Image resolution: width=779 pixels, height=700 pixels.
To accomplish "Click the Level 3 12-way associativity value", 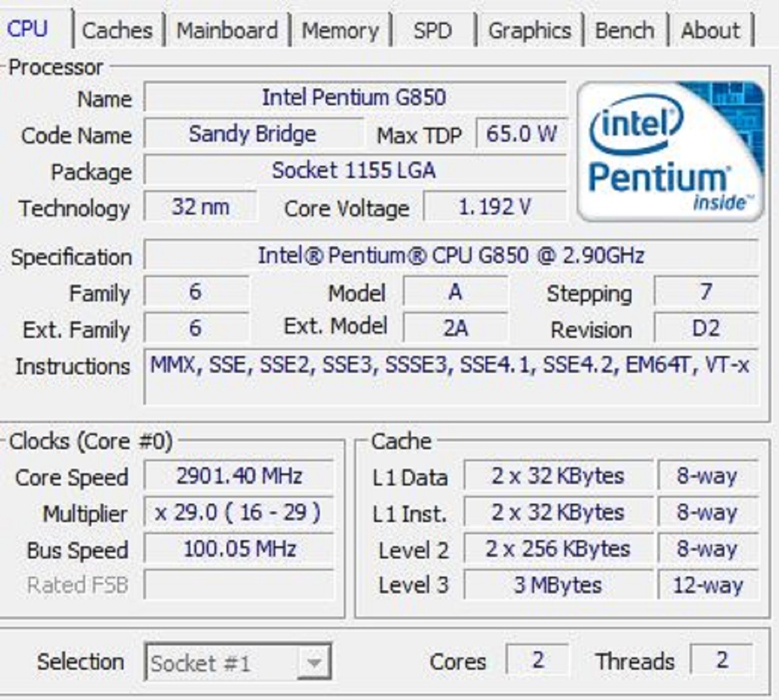I will (x=708, y=585).
